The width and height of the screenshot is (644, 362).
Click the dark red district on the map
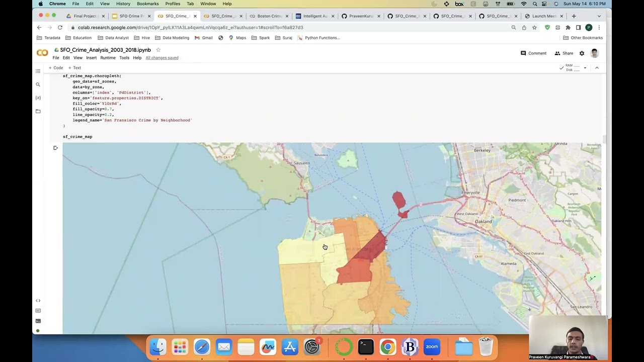click(371, 247)
